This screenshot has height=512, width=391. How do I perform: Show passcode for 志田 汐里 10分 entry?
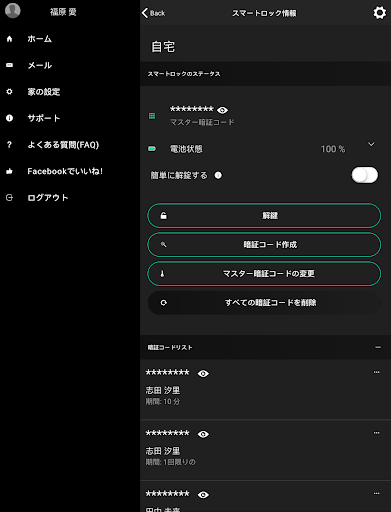coord(203,373)
